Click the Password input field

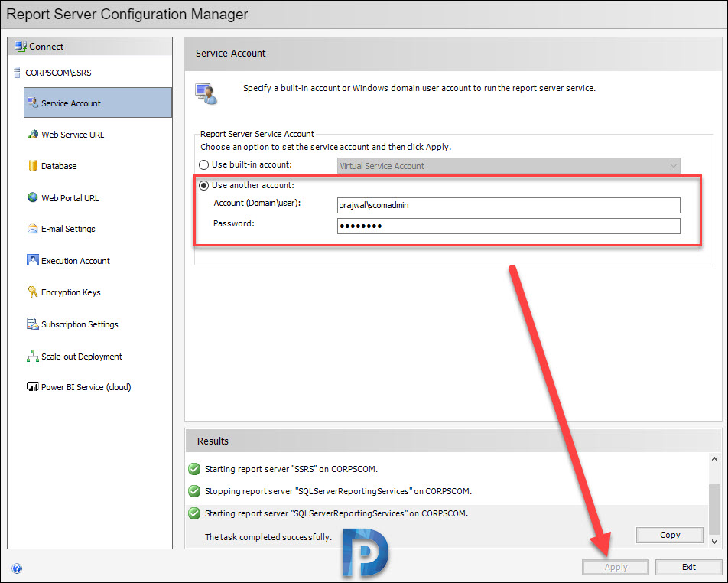click(x=509, y=226)
